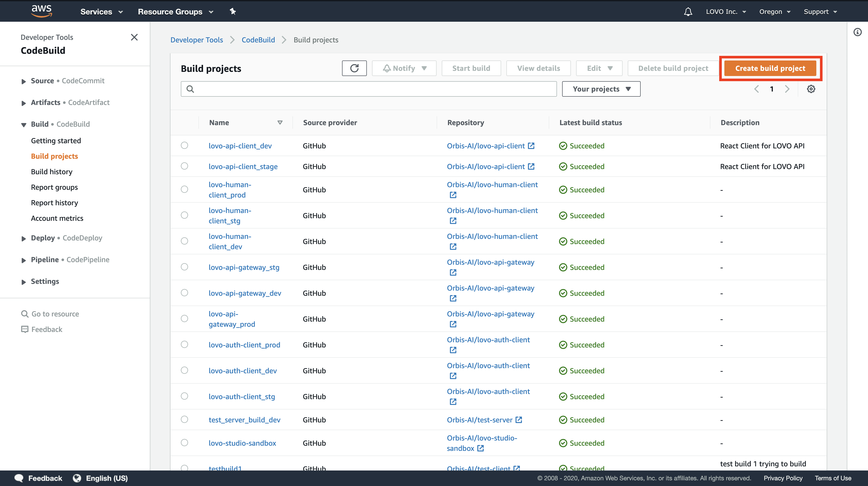868x486 pixels.
Task: Open Build history in sidebar
Action: tap(52, 172)
